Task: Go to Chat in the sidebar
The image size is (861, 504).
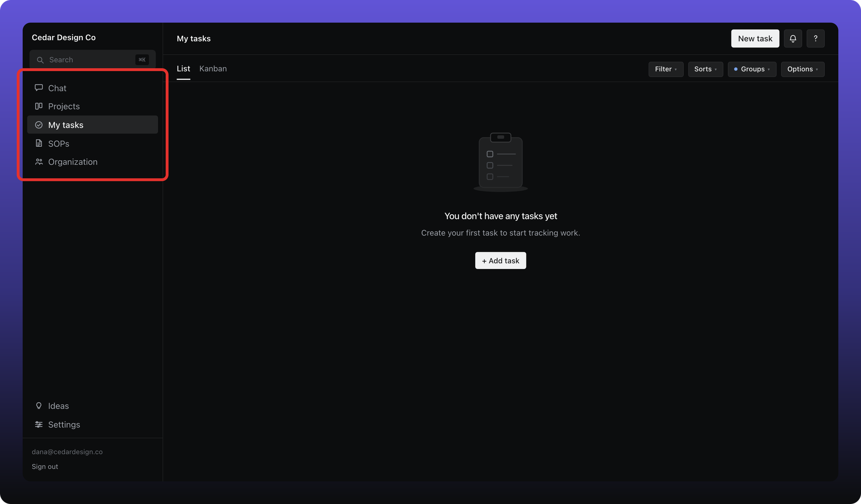Action: point(93,88)
